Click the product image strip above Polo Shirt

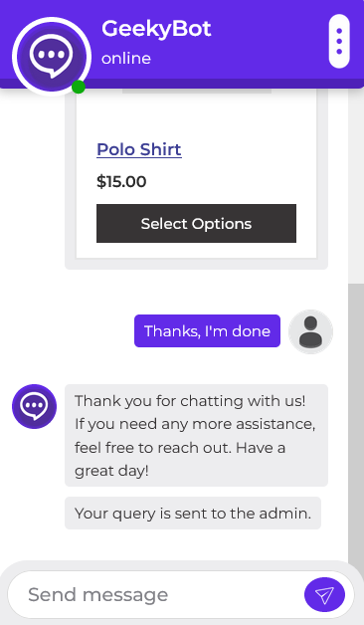[x=197, y=92]
